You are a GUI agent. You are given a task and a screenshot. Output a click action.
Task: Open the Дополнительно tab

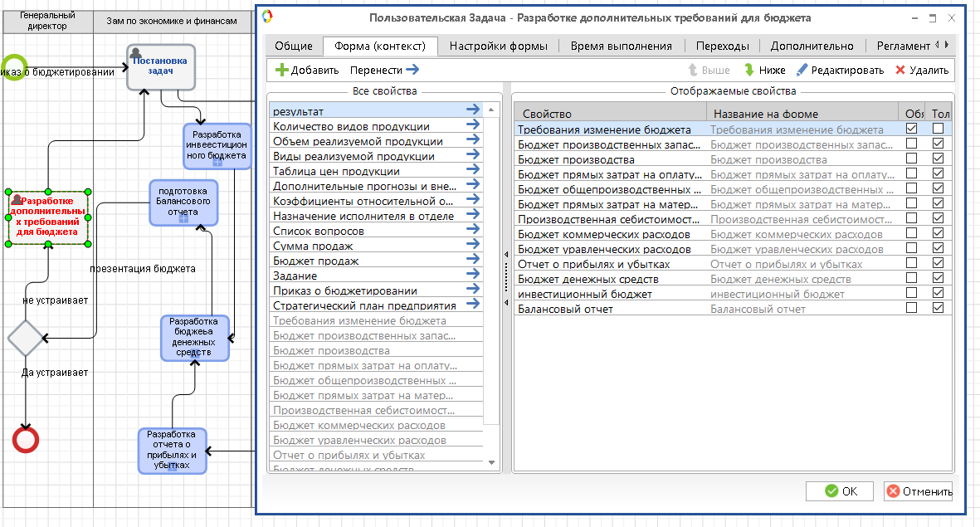(x=812, y=46)
